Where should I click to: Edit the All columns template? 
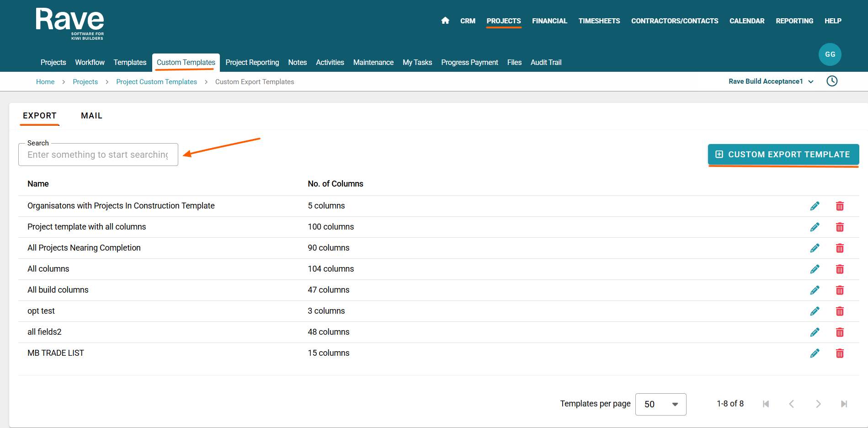(815, 269)
